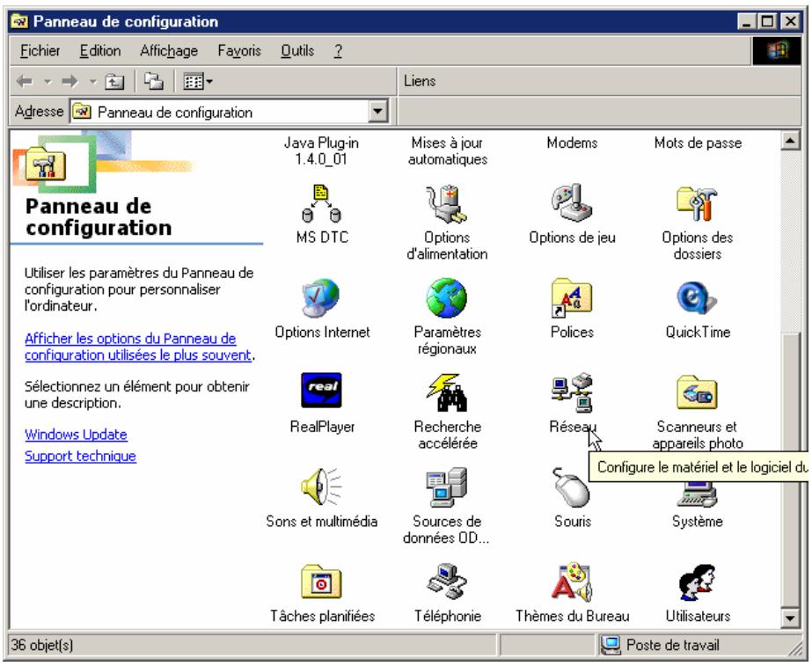812x666 pixels.
Task: Open the Polices fonts folder icon
Action: pos(572,297)
